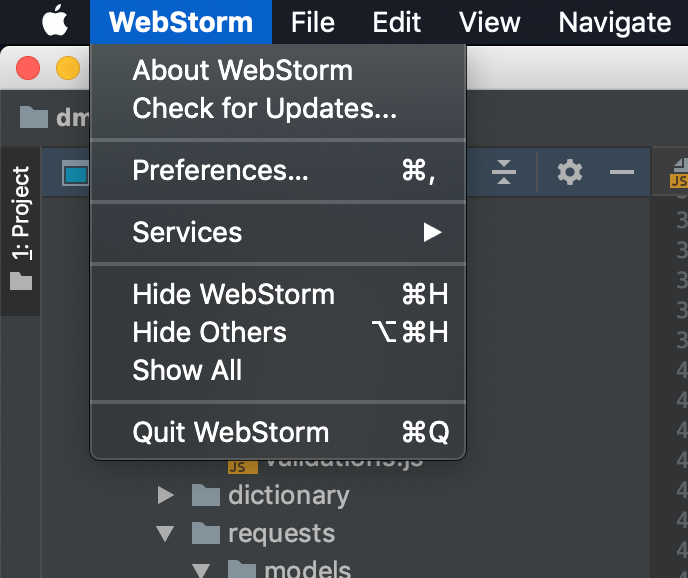Hide the Project tool window with minus icon

[622, 172]
